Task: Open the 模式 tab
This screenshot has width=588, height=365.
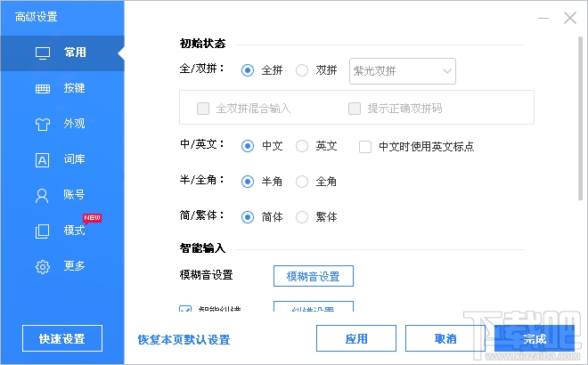Action: pyautogui.click(x=62, y=231)
